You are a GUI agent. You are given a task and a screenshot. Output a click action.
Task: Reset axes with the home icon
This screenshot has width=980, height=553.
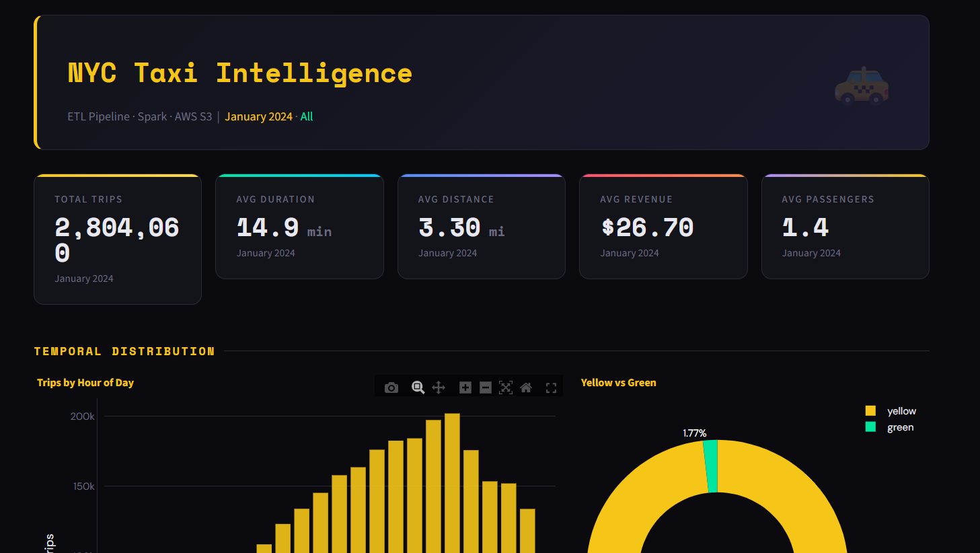point(526,388)
